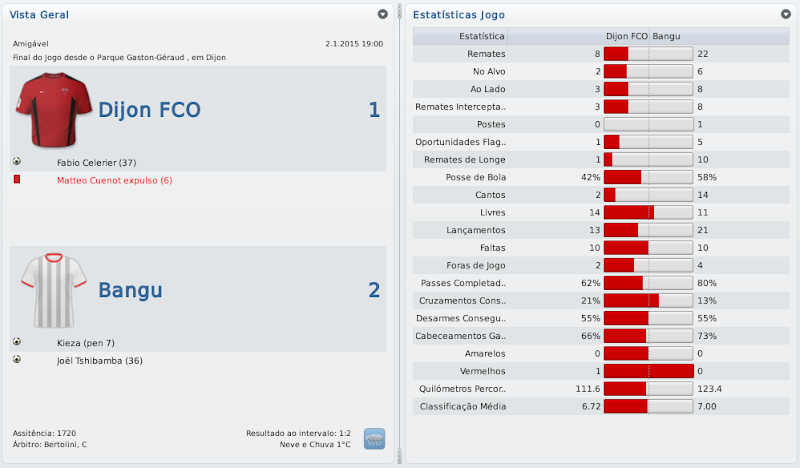
Task: Click the Dijon FCO red shirt icon
Action: tap(54, 110)
